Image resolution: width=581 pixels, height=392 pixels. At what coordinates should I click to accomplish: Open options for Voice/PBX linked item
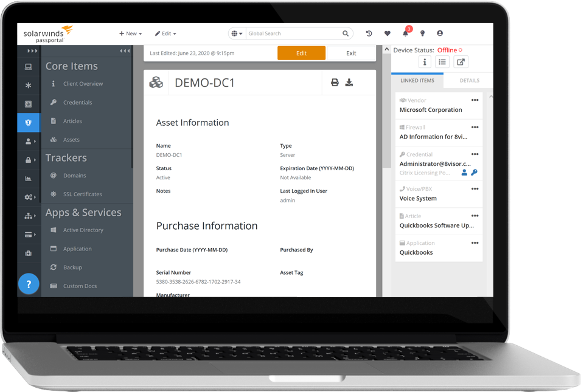point(475,189)
